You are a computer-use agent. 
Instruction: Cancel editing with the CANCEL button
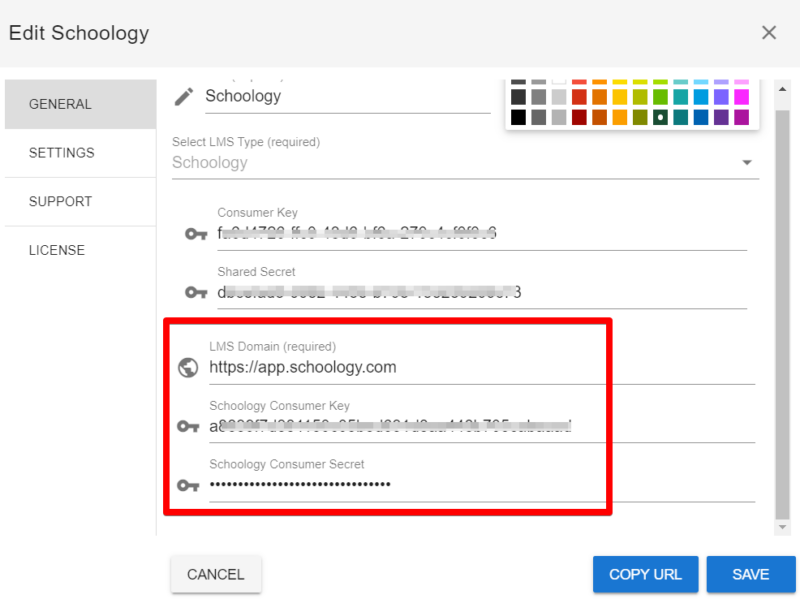[216, 575]
